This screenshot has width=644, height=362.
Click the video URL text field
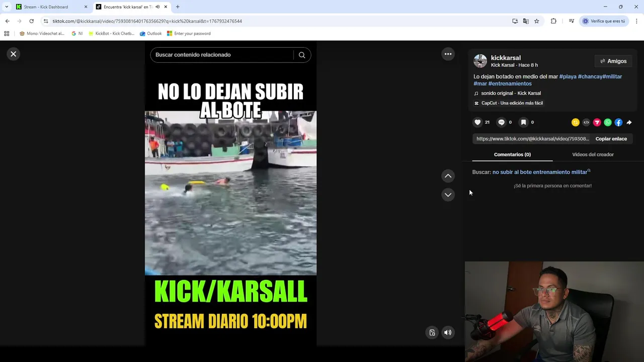click(x=532, y=139)
